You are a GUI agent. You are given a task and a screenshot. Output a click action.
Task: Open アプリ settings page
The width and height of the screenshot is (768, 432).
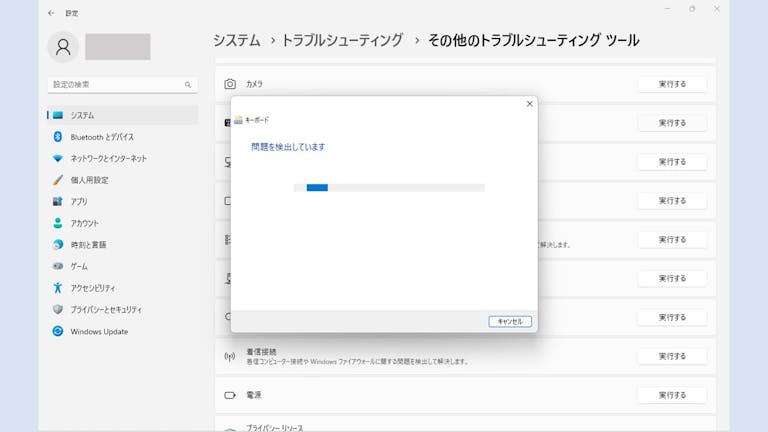pyautogui.click(x=122, y=202)
